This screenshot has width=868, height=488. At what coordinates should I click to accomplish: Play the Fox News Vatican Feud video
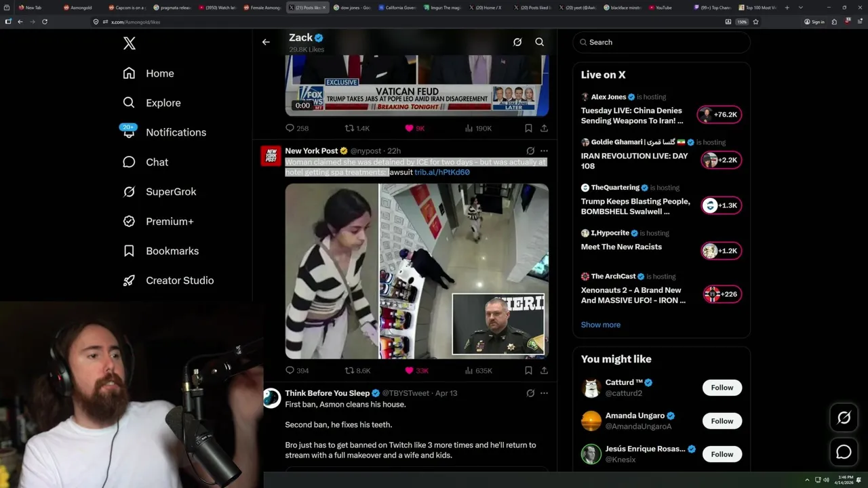click(416, 86)
